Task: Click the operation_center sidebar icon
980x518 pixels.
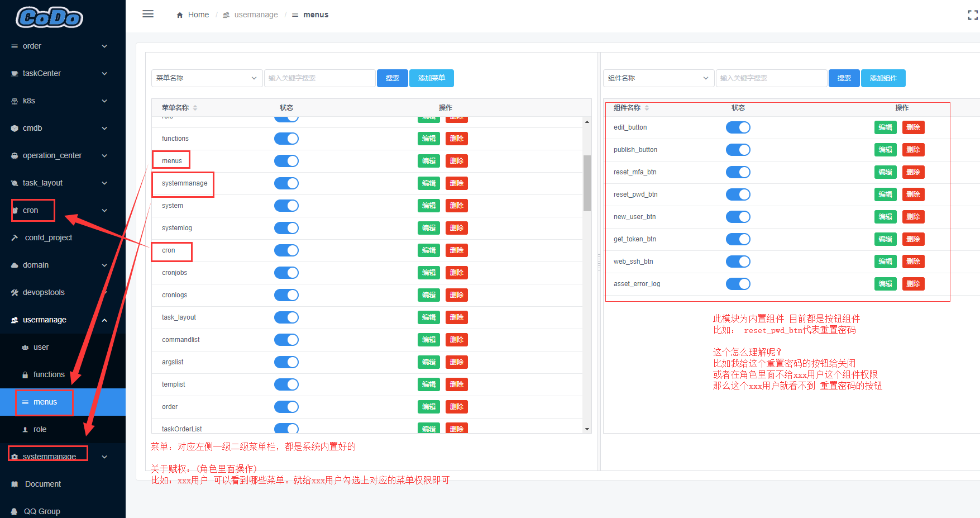Action: [x=15, y=156]
